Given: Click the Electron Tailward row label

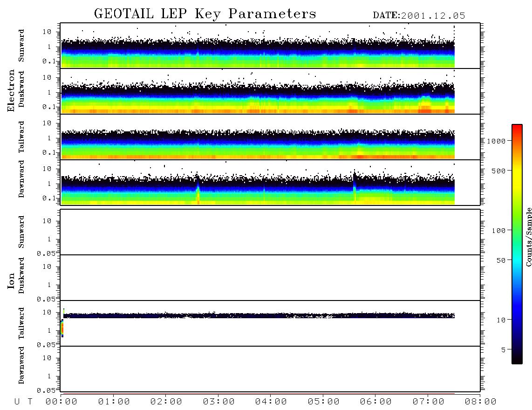Looking at the screenshot, I should point(21,137).
